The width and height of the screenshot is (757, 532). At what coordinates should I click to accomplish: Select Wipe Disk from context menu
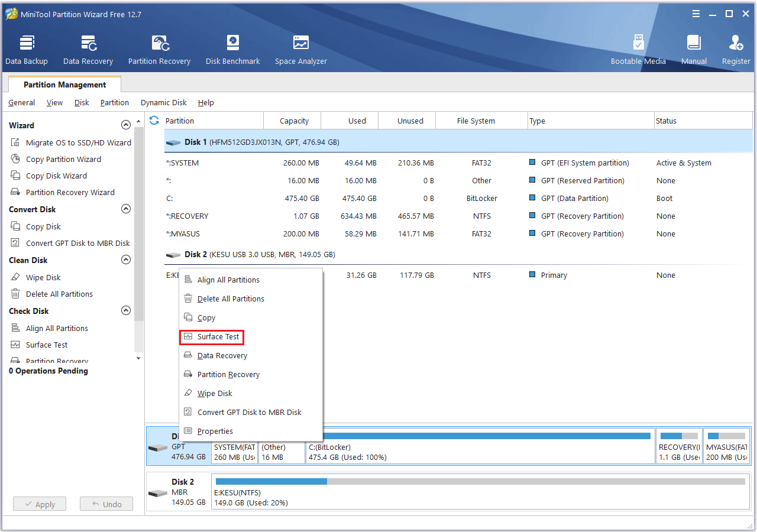pyautogui.click(x=214, y=394)
